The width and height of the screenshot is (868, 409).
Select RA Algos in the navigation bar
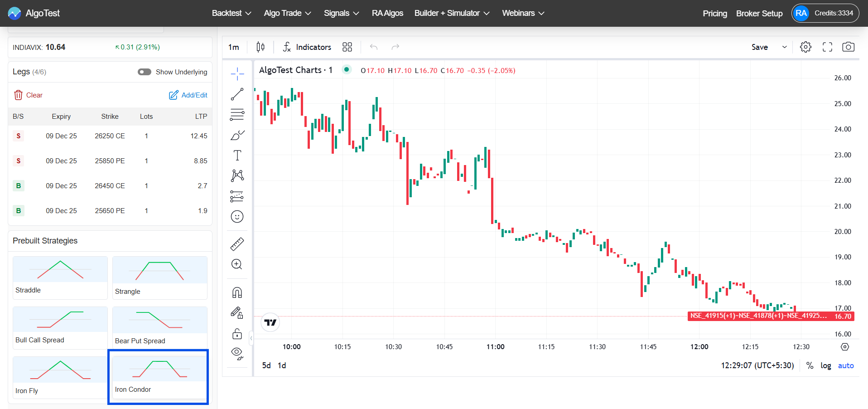click(387, 13)
